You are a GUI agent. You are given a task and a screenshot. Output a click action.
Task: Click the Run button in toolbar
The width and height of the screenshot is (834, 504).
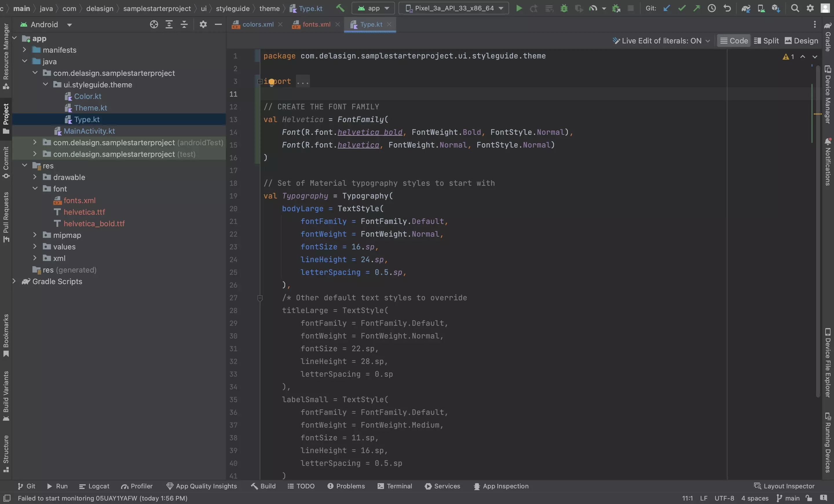518,8
